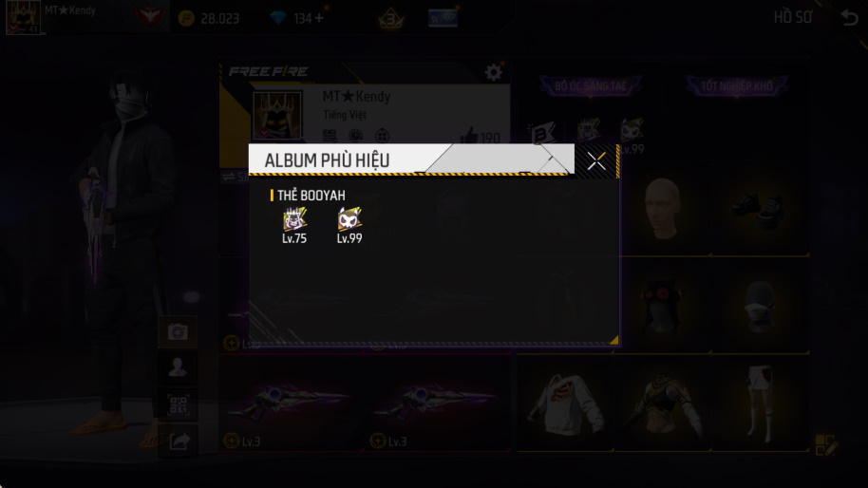The height and width of the screenshot is (488, 868).
Task: Select the face mask item thumbnail
Action: click(760, 307)
